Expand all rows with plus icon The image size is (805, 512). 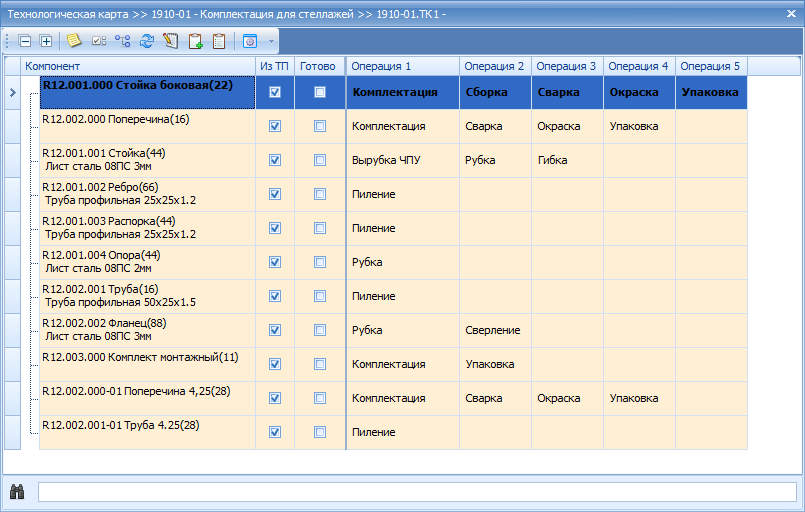tap(46, 41)
